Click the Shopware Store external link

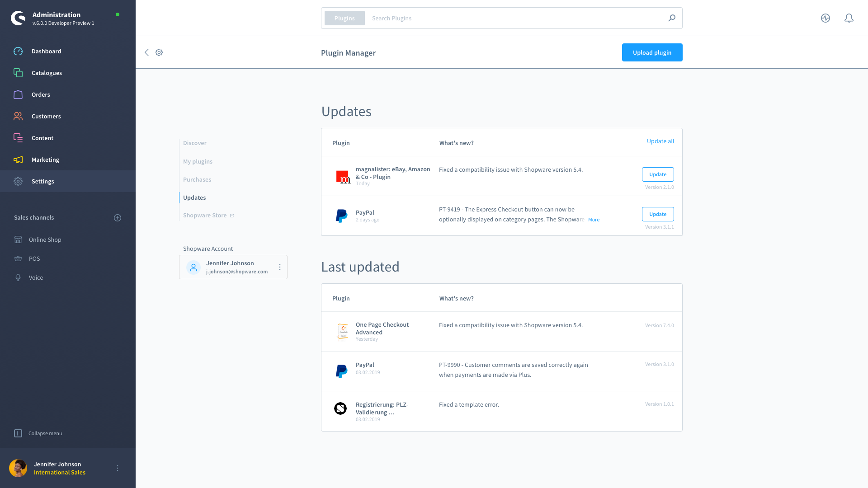point(209,215)
